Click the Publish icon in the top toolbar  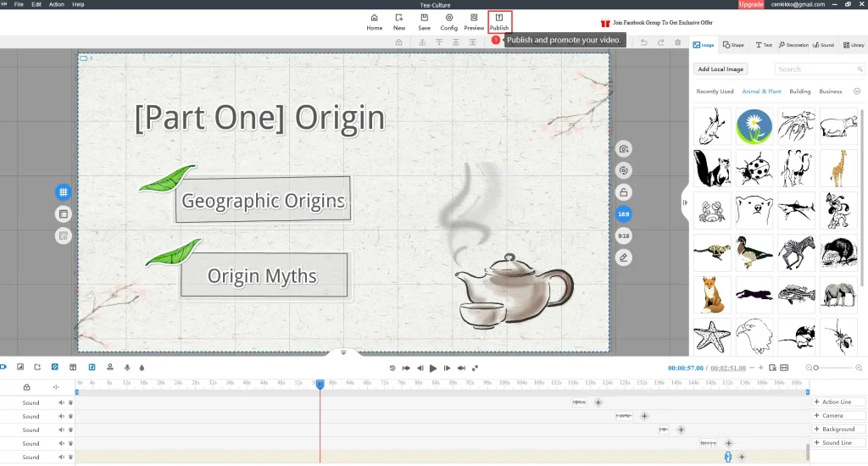(499, 18)
